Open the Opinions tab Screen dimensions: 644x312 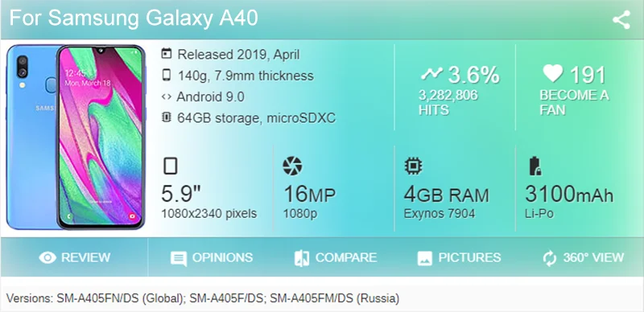pos(212,258)
